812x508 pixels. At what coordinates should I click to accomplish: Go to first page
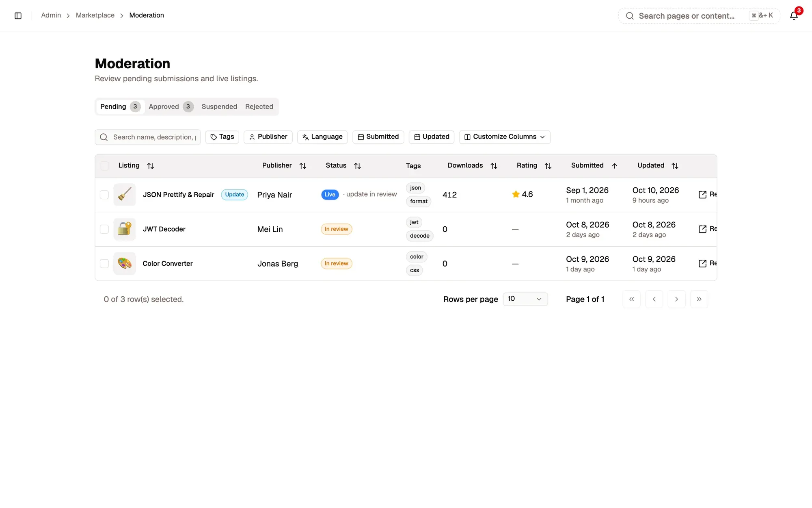[631, 299]
